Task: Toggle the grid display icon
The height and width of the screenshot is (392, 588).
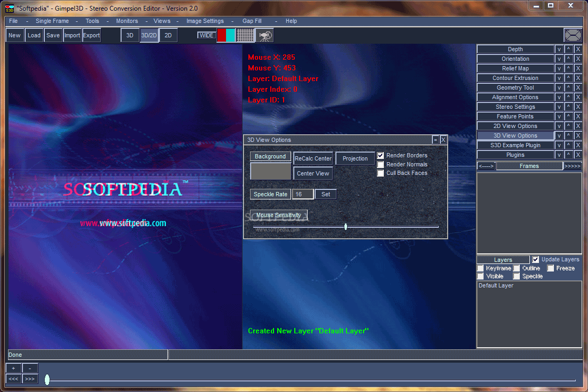Action: 245,35
